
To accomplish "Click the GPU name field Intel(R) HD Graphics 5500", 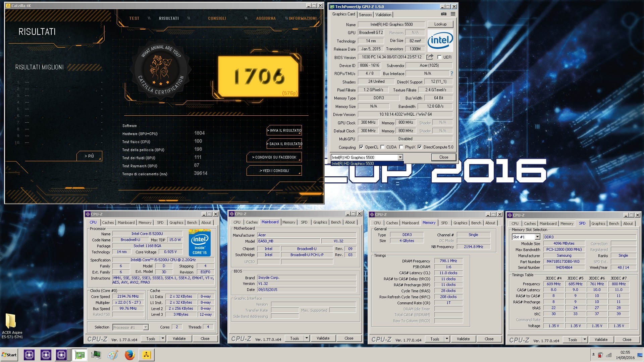I will tap(391, 24).
